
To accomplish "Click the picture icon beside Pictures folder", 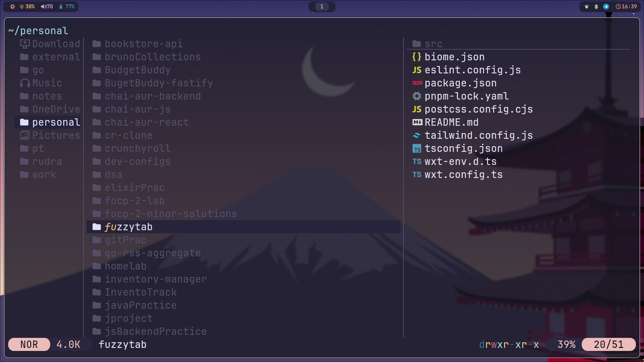I will pos(24,135).
